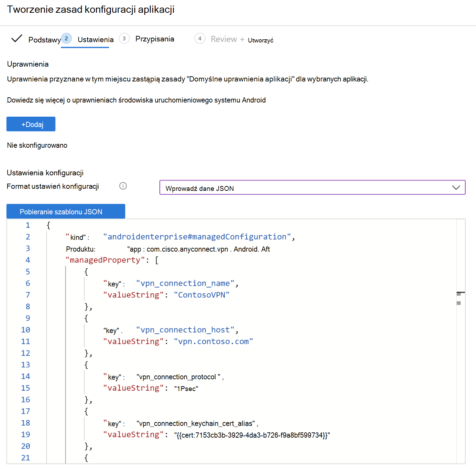476x469 pixels.
Task: Select the Ustawienia tab
Action: 96,39
